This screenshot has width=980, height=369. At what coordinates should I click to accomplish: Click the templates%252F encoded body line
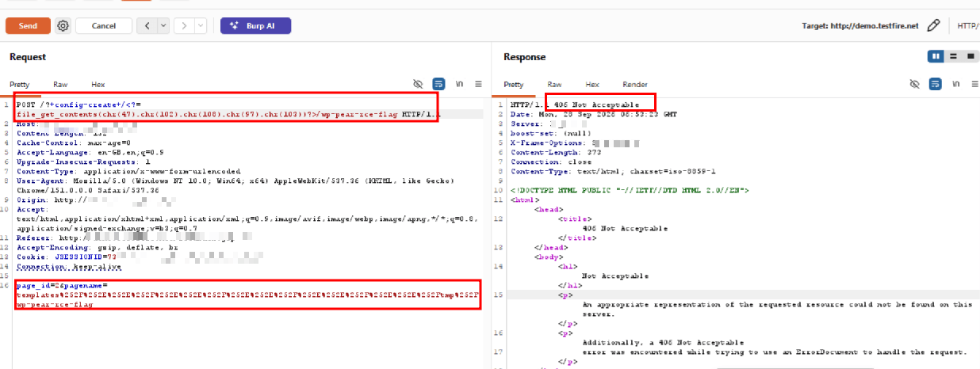tap(247, 294)
